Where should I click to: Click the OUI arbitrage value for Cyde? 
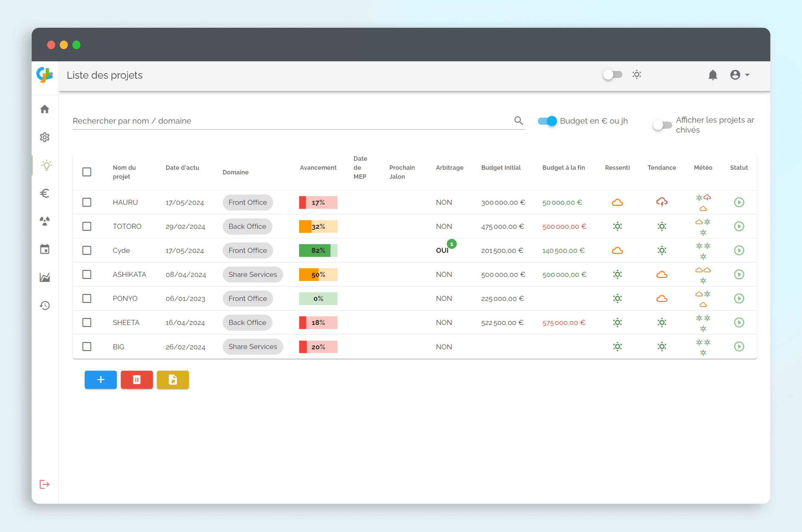(442, 250)
